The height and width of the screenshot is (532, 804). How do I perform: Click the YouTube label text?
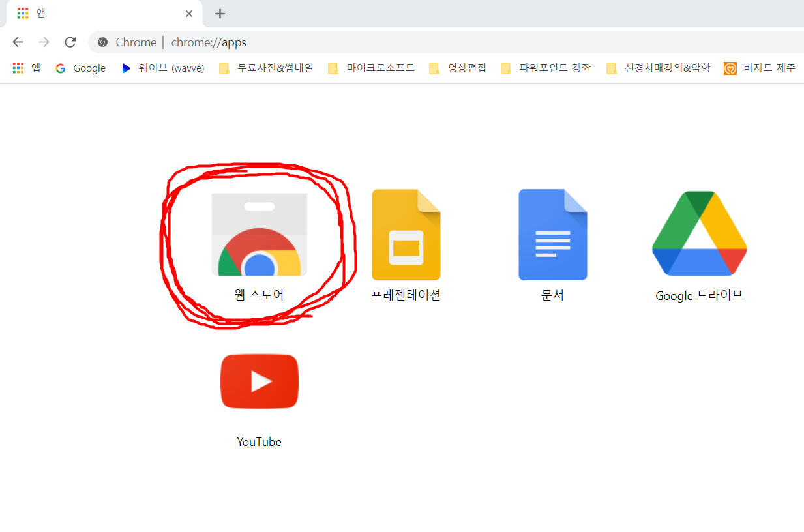point(260,442)
